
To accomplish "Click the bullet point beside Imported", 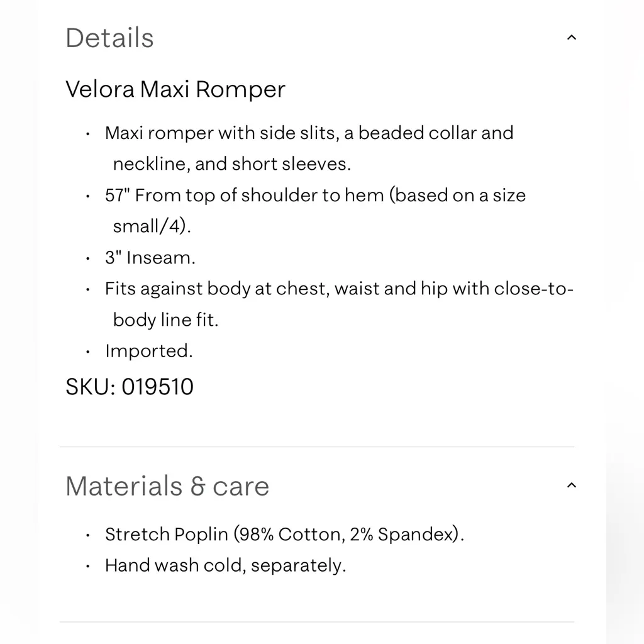I will coord(88,352).
